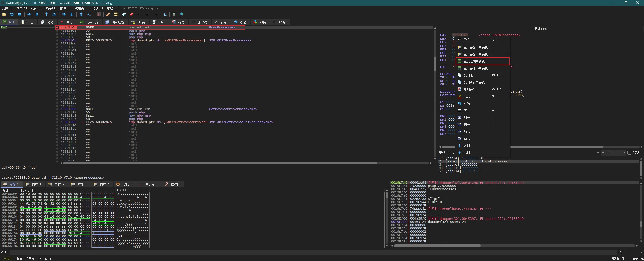Toggle the breakpoint dot at address 752813E0
This screenshot has width=644, height=261.
[57, 109]
